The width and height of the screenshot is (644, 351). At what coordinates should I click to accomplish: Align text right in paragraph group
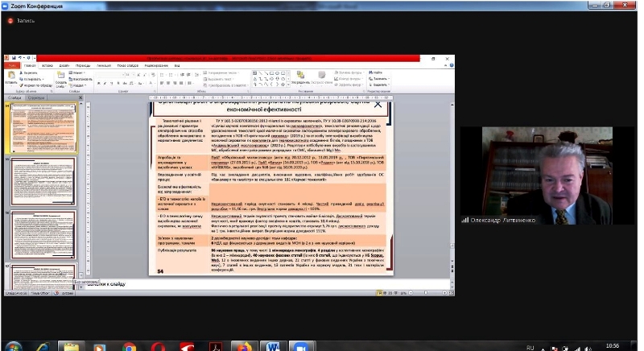click(x=175, y=83)
